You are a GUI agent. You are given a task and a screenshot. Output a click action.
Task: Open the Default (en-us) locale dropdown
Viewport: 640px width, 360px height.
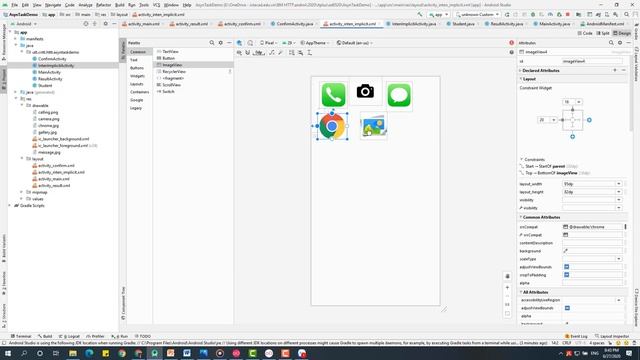(x=354, y=42)
